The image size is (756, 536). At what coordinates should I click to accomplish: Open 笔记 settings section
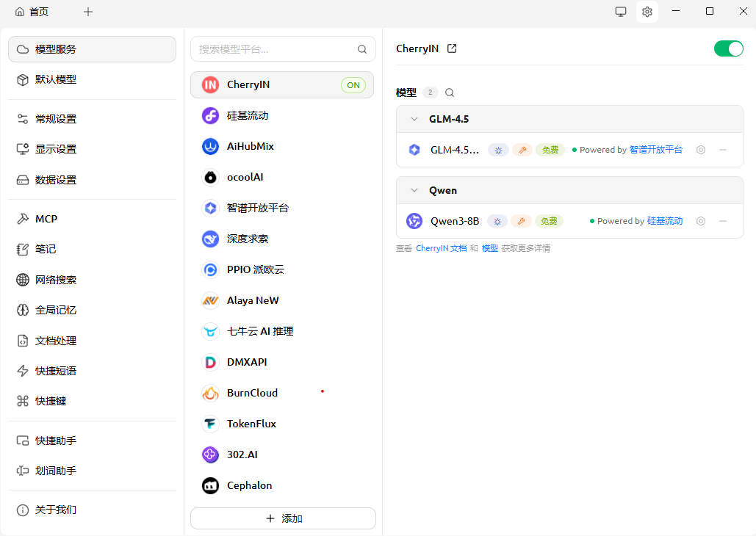pos(92,249)
